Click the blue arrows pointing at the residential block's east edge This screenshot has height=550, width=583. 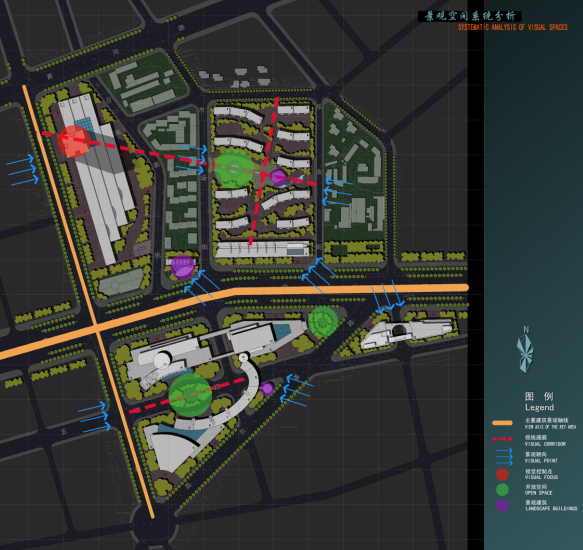[337, 192]
